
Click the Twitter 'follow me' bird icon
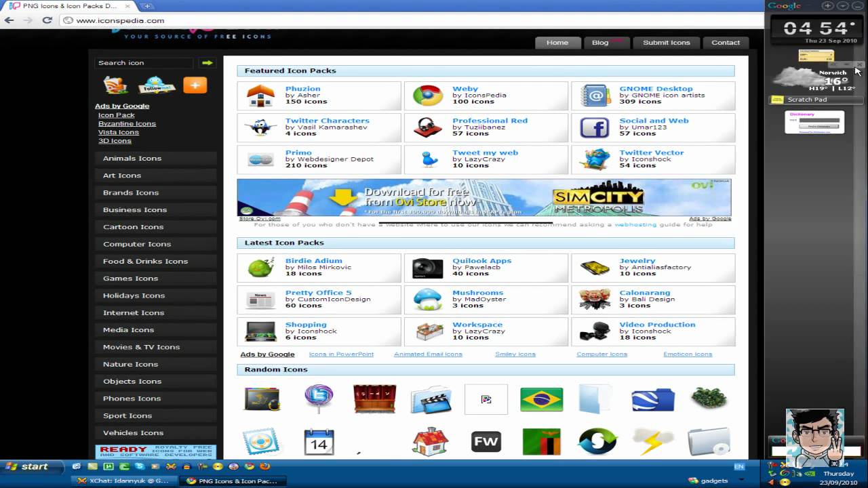(157, 85)
